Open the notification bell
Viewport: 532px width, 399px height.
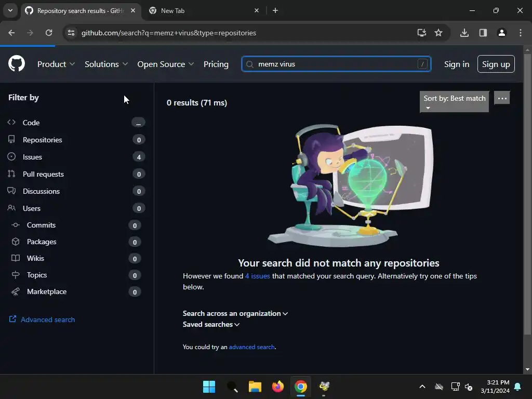(518, 387)
